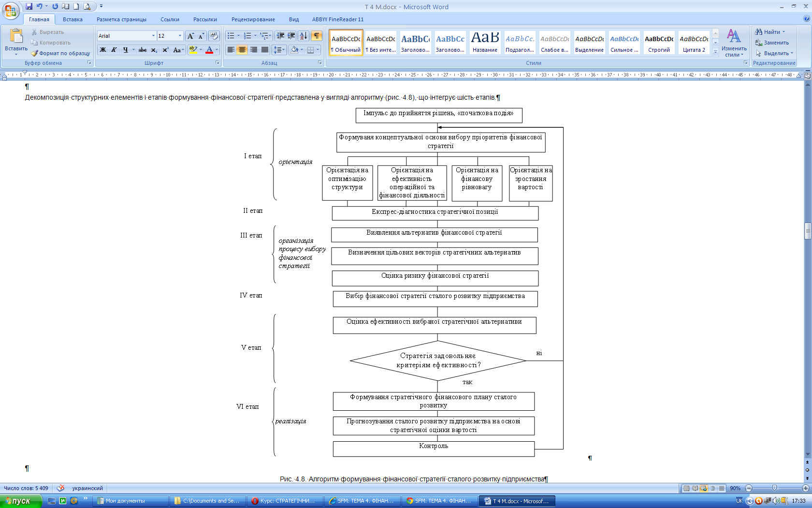
Task: Switch to Full Screen Reading view
Action: pyautogui.click(x=695, y=488)
